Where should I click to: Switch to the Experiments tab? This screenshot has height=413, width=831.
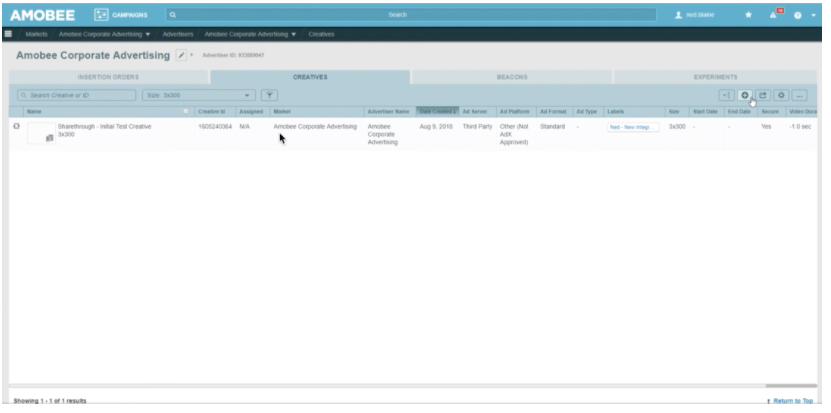[x=715, y=77]
